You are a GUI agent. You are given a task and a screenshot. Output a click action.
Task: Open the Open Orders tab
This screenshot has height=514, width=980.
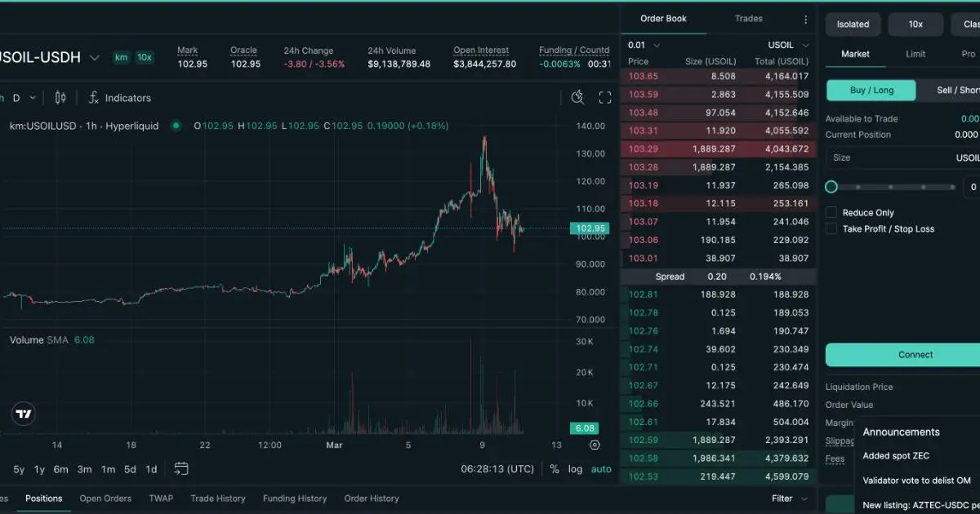(105, 498)
